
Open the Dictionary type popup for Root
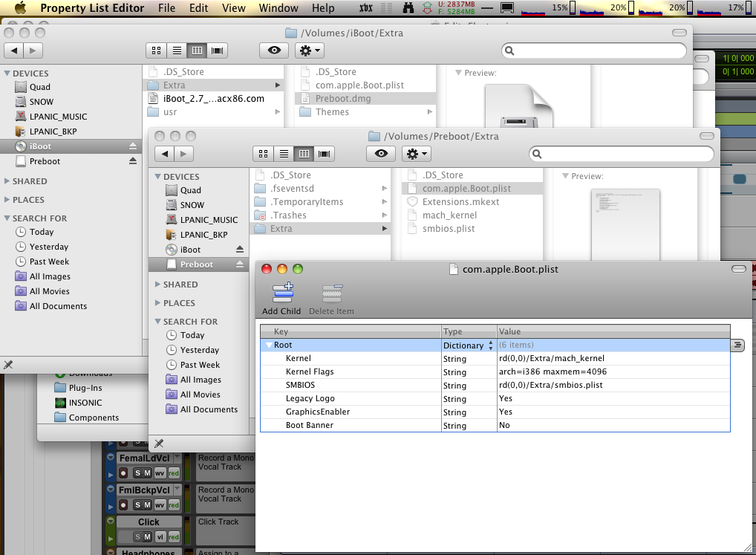tap(468, 345)
